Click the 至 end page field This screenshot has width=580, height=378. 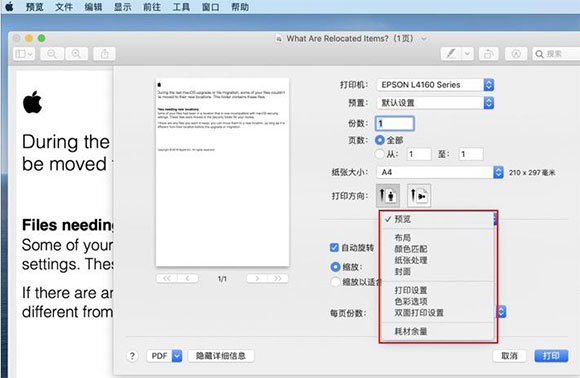tap(471, 154)
